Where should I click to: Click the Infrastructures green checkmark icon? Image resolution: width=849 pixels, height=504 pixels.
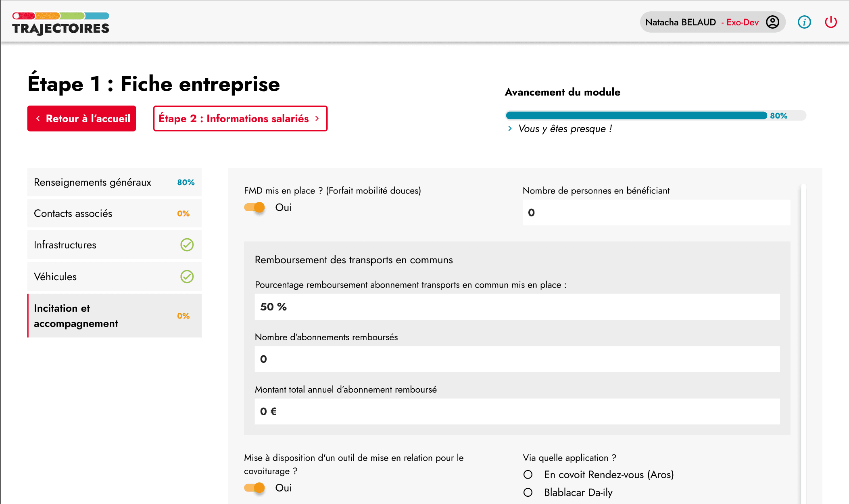(187, 245)
